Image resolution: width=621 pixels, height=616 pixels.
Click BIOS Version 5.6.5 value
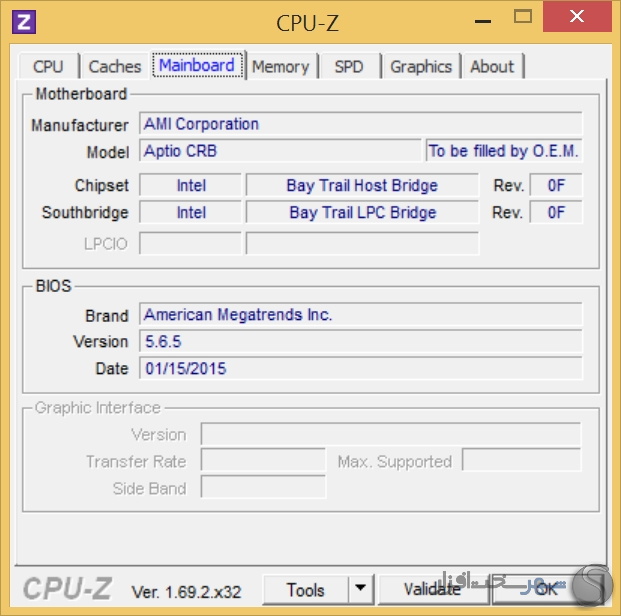click(361, 341)
